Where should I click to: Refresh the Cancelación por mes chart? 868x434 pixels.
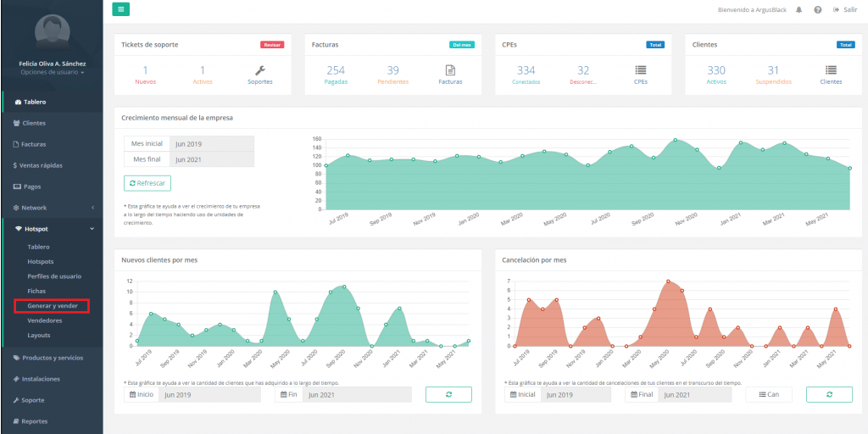coord(828,394)
